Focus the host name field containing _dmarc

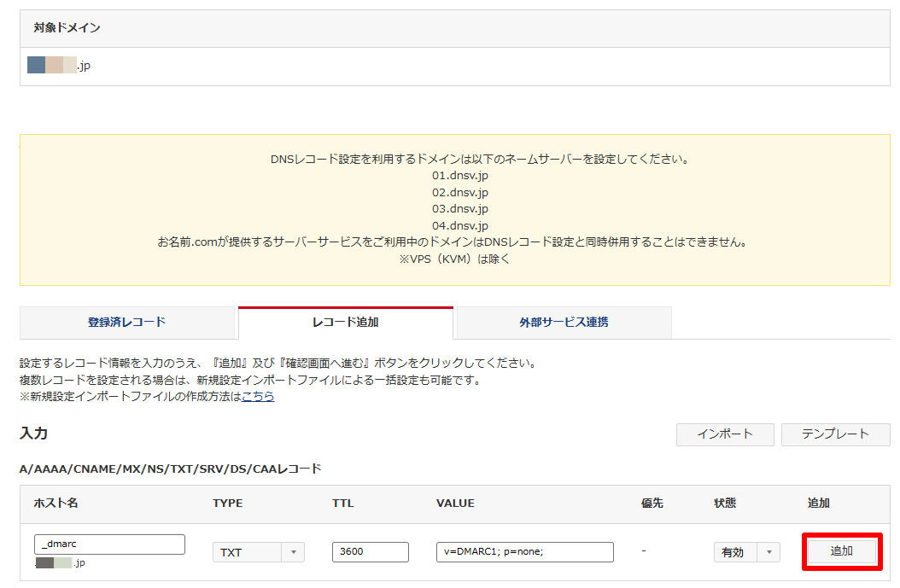[x=109, y=544]
